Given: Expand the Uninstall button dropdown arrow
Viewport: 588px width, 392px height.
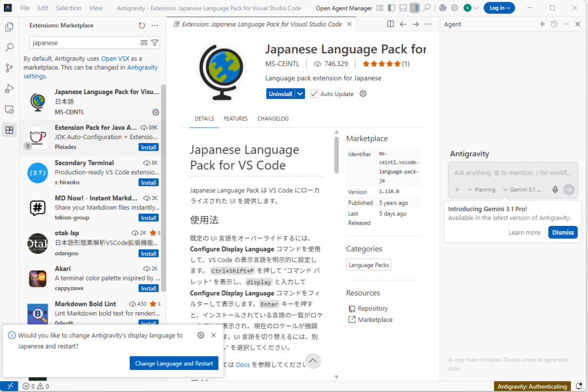Looking at the screenshot, I should point(300,94).
